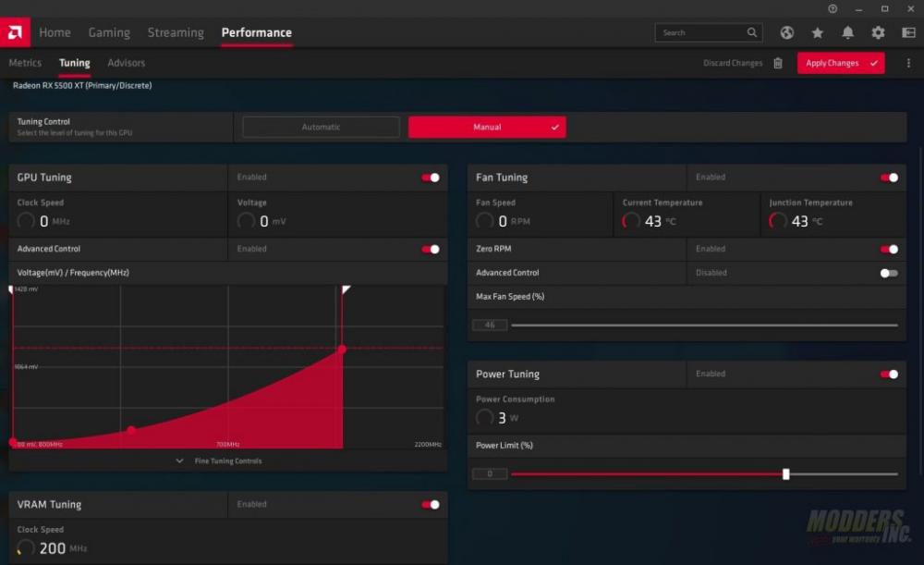Click the lowest point on the voltage curve
Screen dimensions: 924x565
(x=13, y=442)
